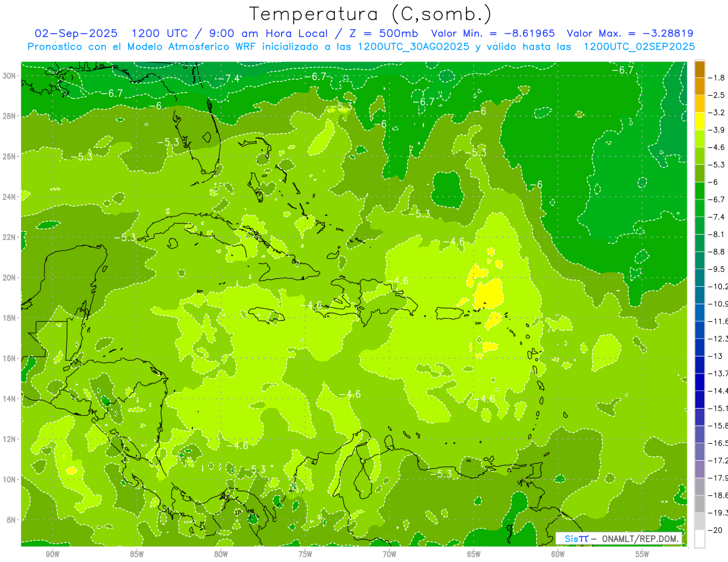The height and width of the screenshot is (562, 728).
Task: Click the '-1.8' colorbar scale value
Action: pyautogui.click(x=718, y=78)
